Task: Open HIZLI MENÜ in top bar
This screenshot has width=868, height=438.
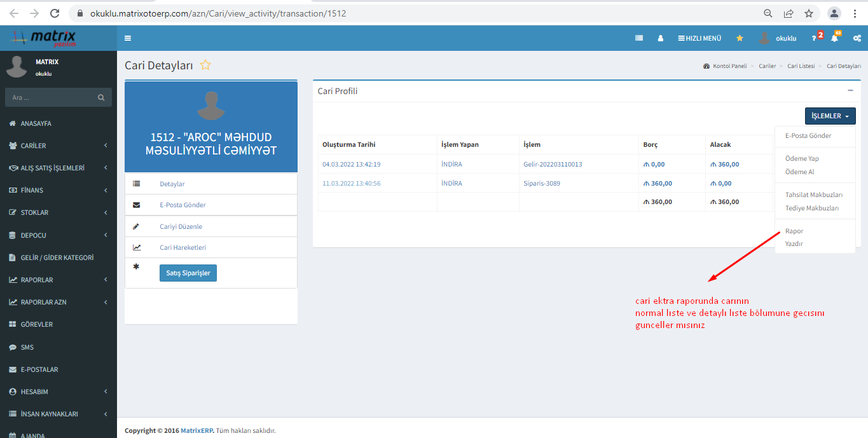Action: click(699, 38)
